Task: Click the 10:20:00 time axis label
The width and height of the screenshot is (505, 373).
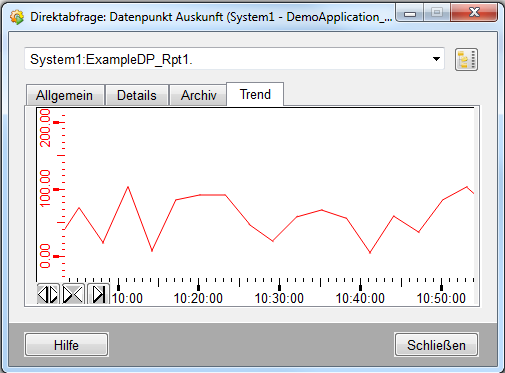Action: click(198, 298)
